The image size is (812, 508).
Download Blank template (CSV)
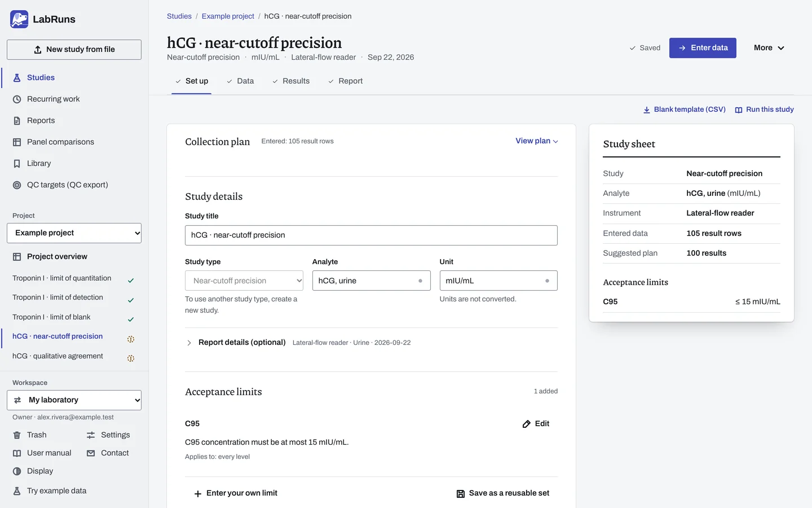685,110
